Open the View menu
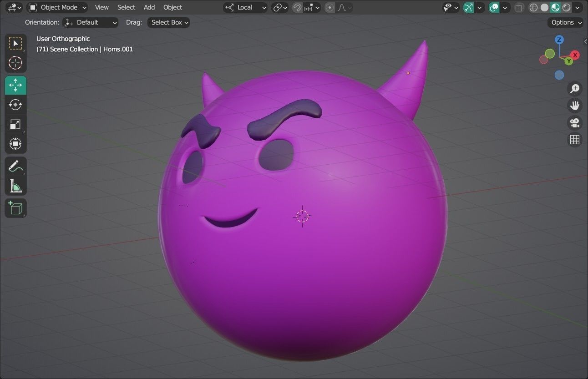Image resolution: width=588 pixels, height=379 pixels. click(x=102, y=7)
